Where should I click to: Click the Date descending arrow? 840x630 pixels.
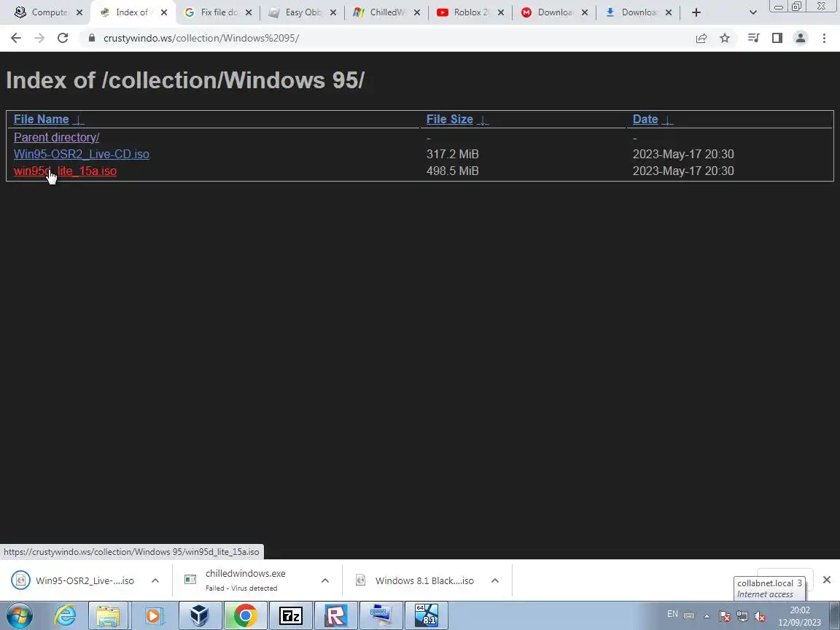coord(667,120)
